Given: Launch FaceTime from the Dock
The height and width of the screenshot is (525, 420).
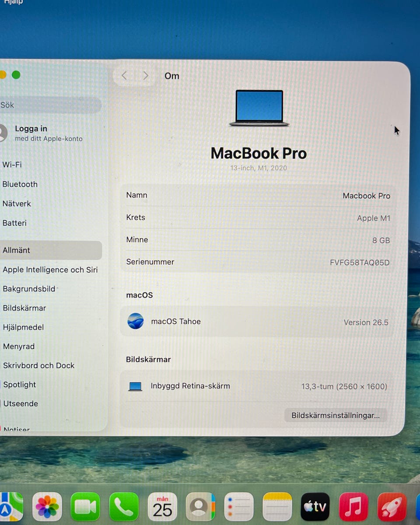Looking at the screenshot, I should coord(85,507).
